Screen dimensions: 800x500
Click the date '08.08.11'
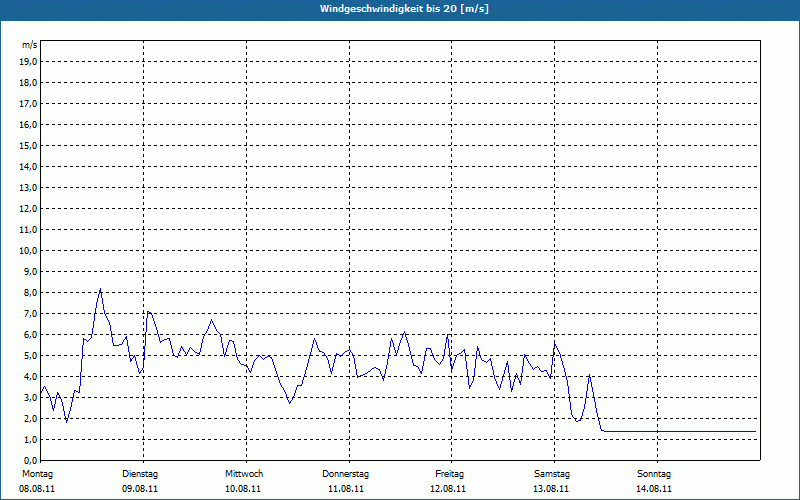[37, 489]
